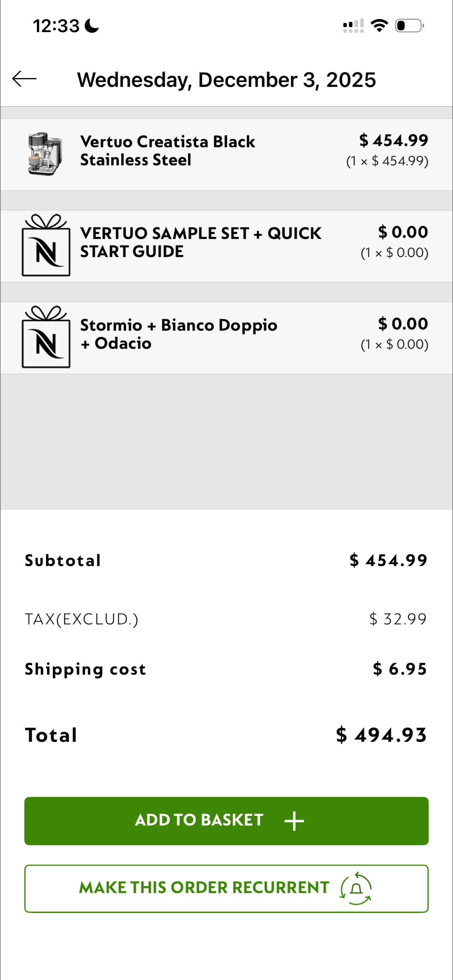The height and width of the screenshot is (980, 453).
Task: Tap the battery indicator icon
Action: [x=409, y=26]
